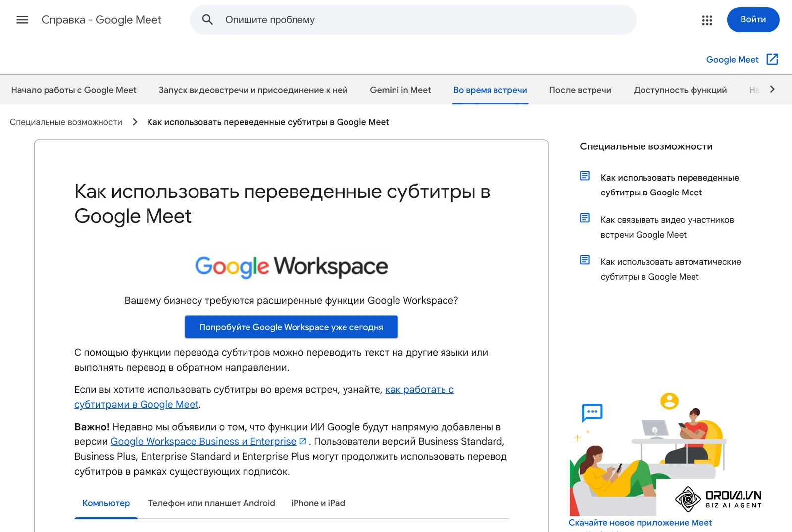Select the 'Gemini in Meet' tab
Viewport: 792px width, 532px height.
click(x=400, y=90)
